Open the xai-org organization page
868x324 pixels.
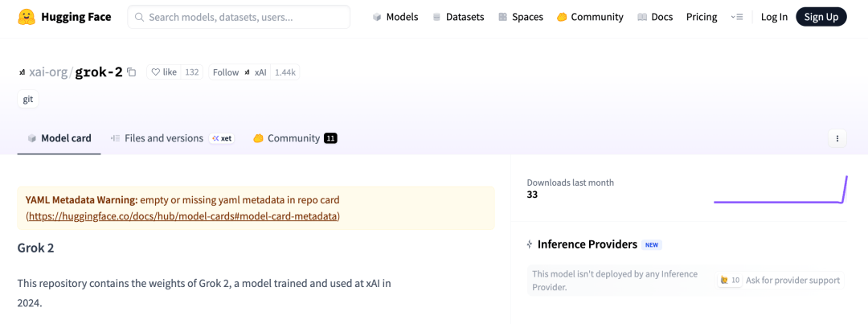(48, 72)
